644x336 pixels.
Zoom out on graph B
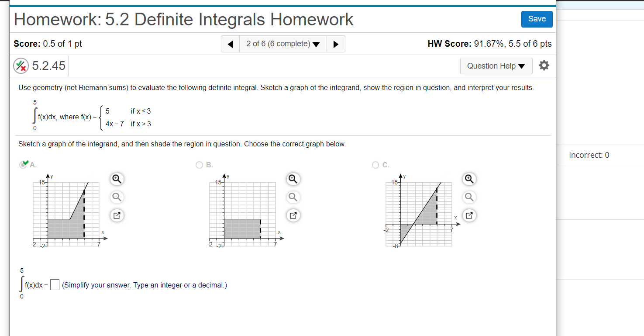(x=293, y=197)
